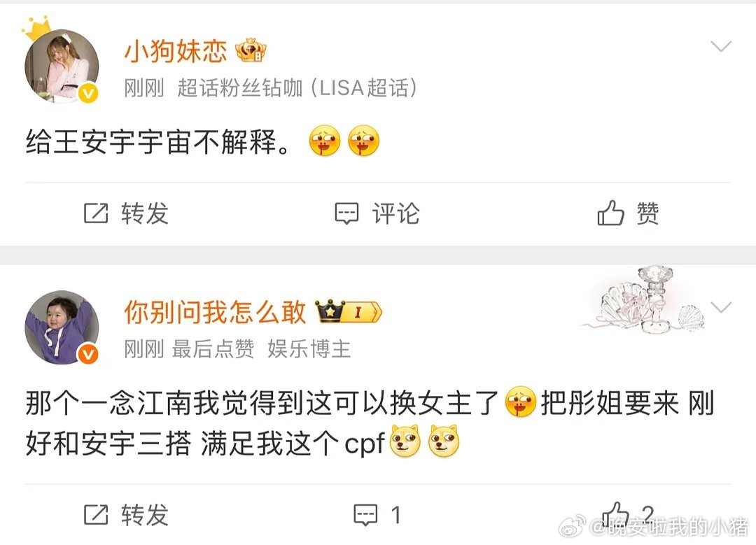Open 小狗妹恋's profile avatar

coord(62,66)
